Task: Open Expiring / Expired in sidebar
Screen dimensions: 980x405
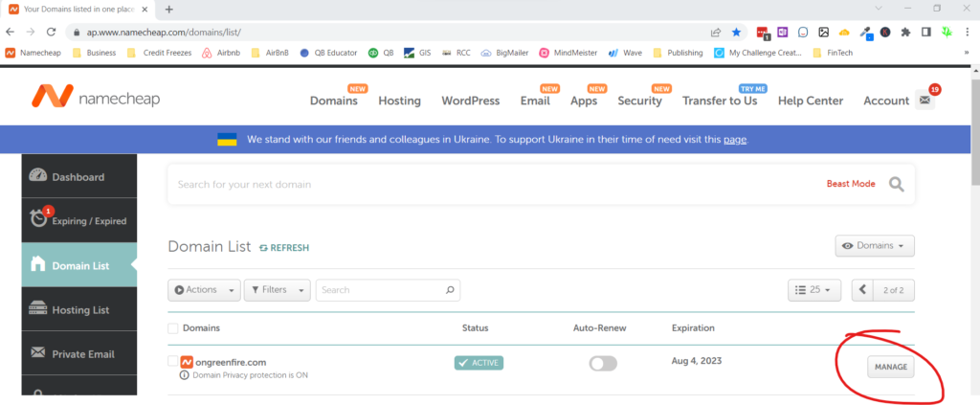Action: 78,220
